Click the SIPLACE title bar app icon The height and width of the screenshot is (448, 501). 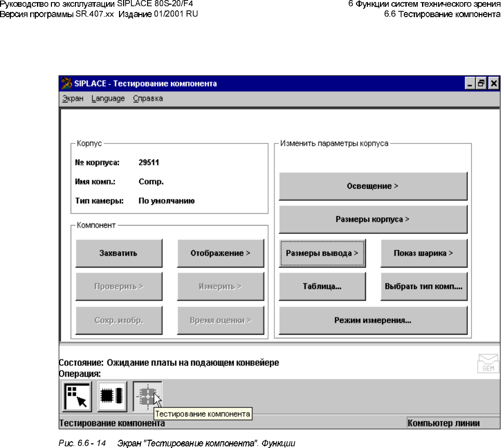pos(67,83)
